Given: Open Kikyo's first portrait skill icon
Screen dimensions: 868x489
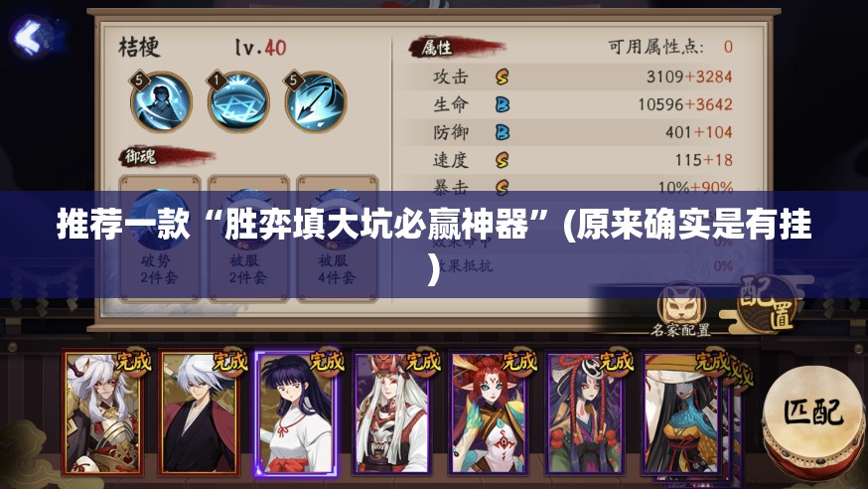Looking at the screenshot, I should pyautogui.click(x=161, y=102).
